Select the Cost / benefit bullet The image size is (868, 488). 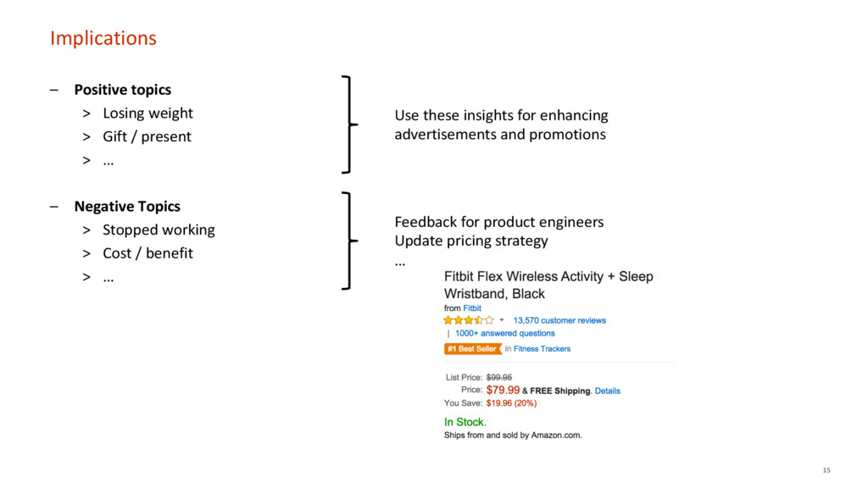click(147, 253)
